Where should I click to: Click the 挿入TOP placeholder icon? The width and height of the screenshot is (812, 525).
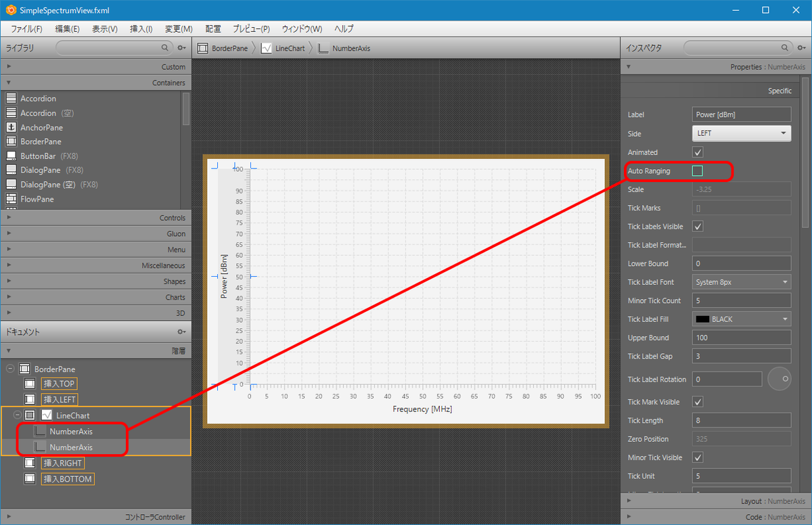pyautogui.click(x=30, y=384)
